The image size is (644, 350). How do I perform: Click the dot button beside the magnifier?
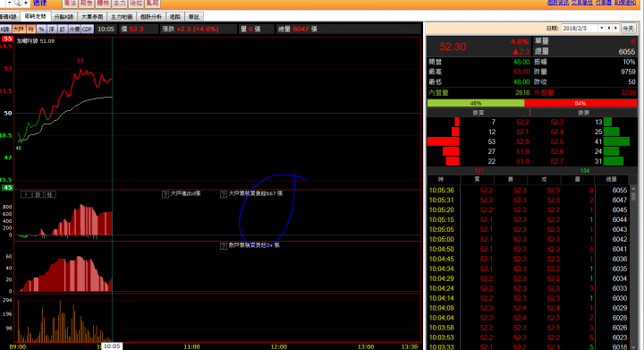click(x=25, y=3)
